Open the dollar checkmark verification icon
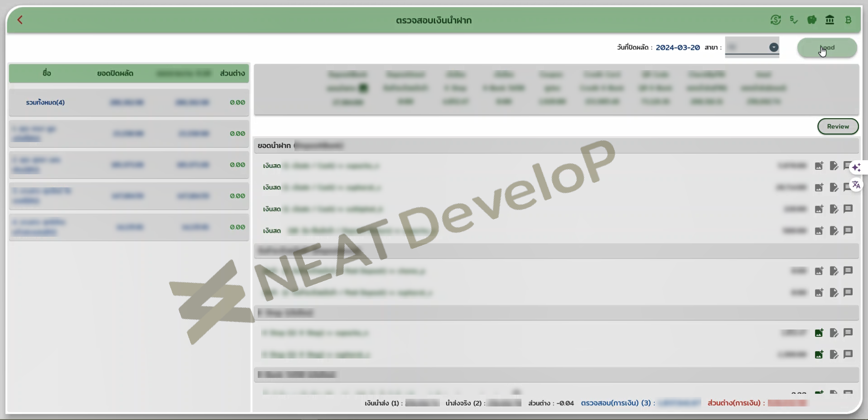The image size is (868, 420). pyautogui.click(x=794, y=20)
